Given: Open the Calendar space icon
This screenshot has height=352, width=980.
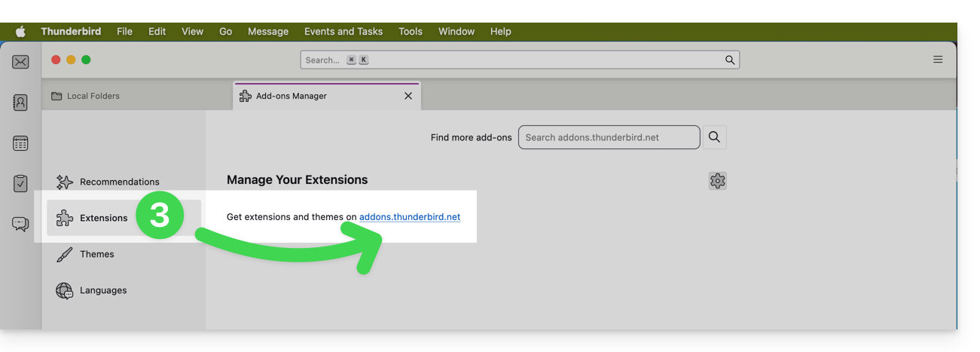Looking at the screenshot, I should click(20, 143).
